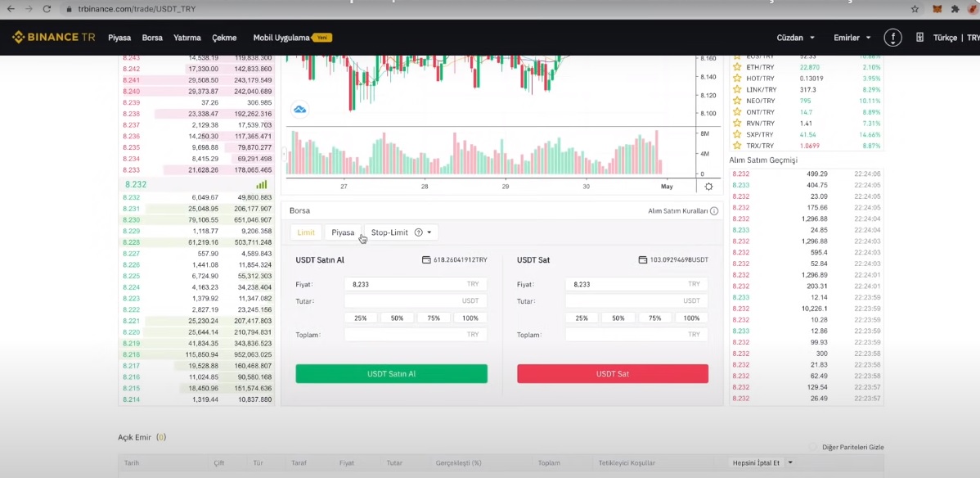Favorite ETH/TRY with its star icon

737,67
